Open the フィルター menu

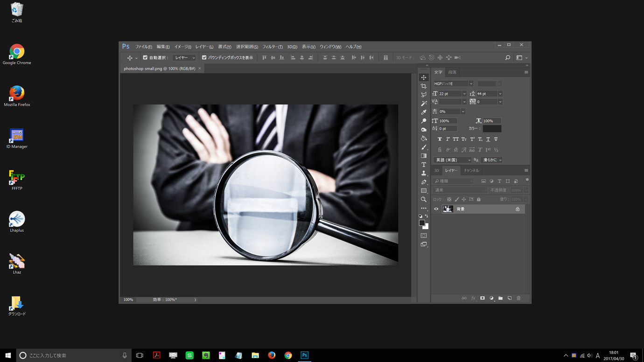tap(272, 47)
